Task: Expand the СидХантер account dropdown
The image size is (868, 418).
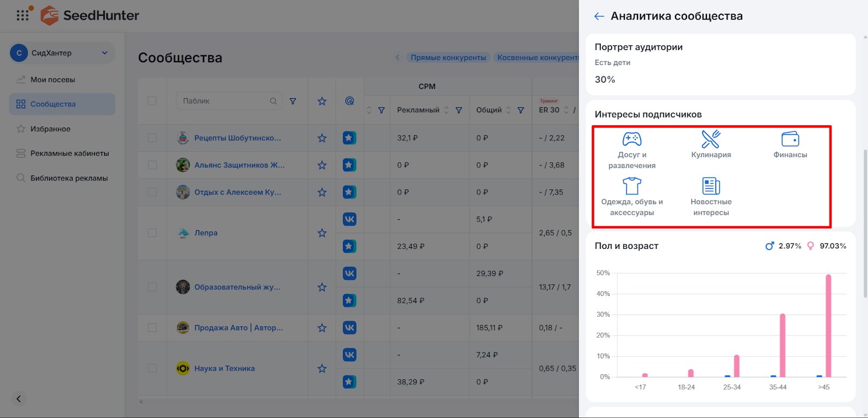Action: pyautogui.click(x=105, y=53)
